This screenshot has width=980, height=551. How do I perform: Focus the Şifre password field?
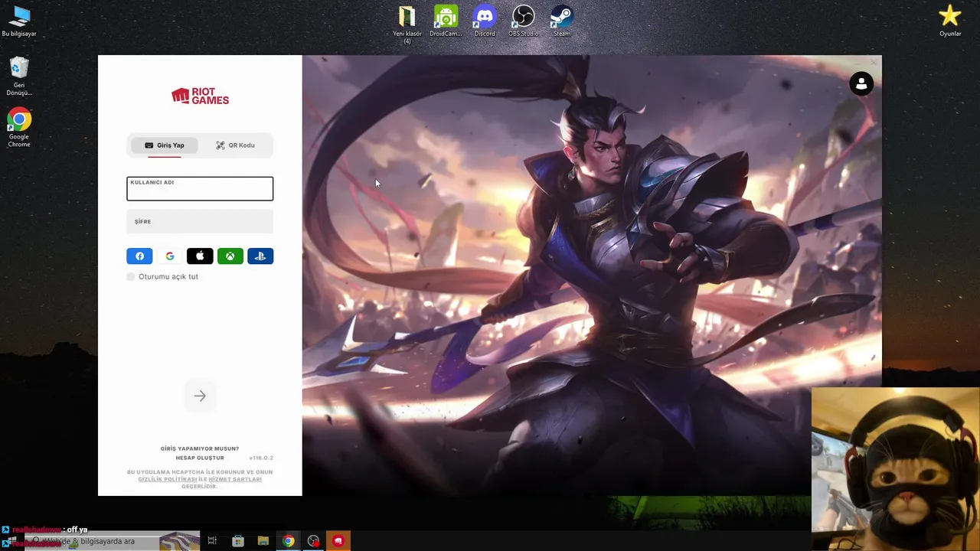tap(200, 222)
